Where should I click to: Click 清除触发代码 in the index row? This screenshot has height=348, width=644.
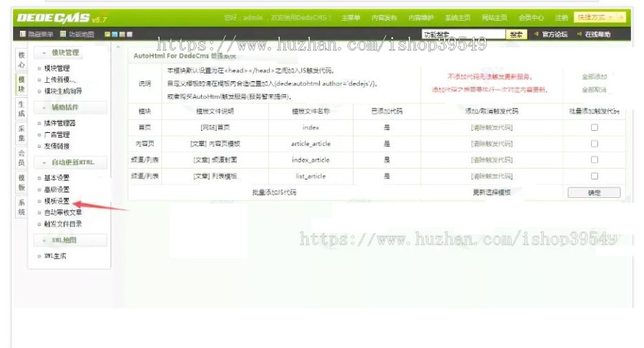(492, 128)
